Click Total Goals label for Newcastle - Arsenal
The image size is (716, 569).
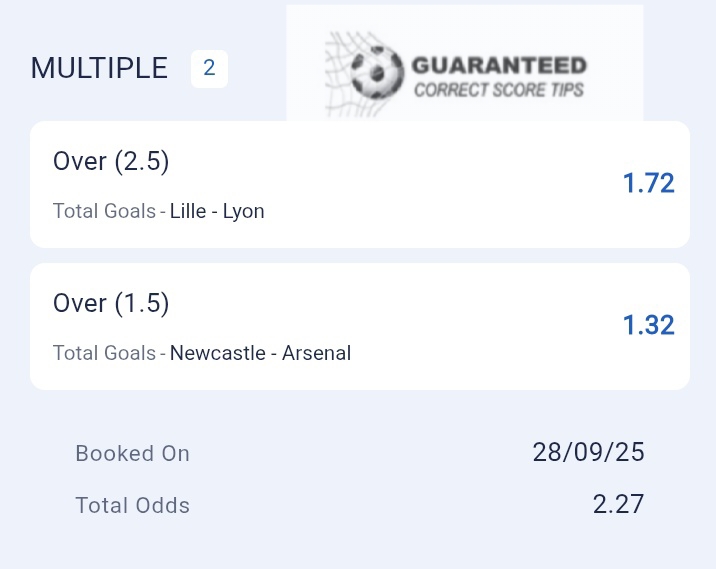104,353
